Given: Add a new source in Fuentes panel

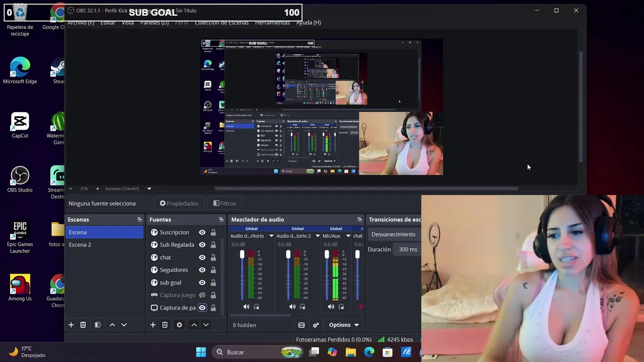Looking at the screenshot, I should coord(153,325).
